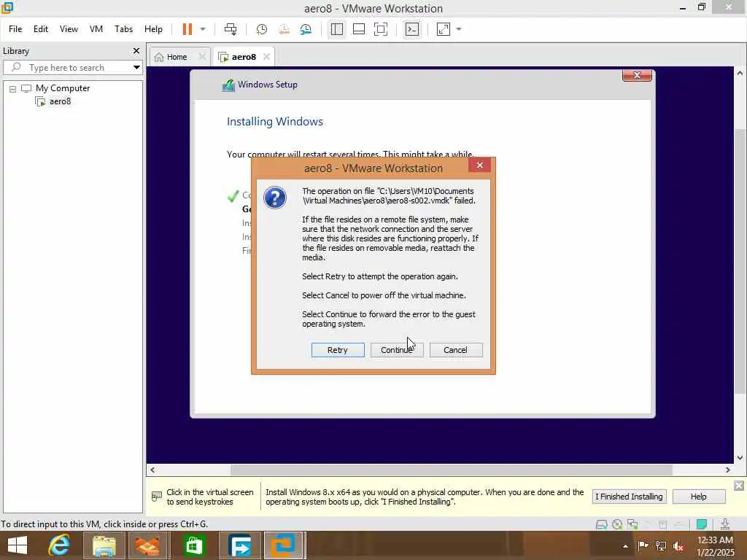This screenshot has width=747, height=560.
Task: Close the aero8 error dialog via X
Action: pyautogui.click(x=480, y=166)
